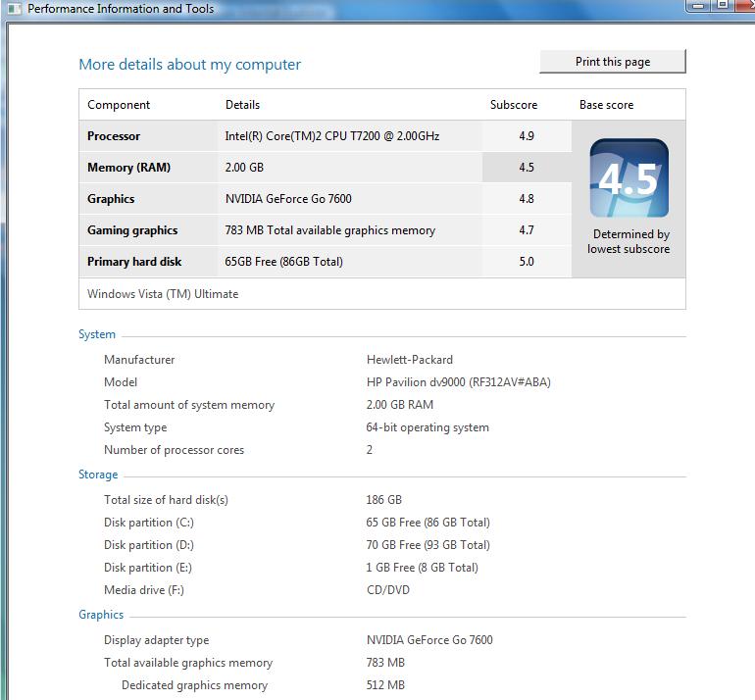Click the '512 MB' value
The height and width of the screenshot is (700, 755).
click(x=385, y=684)
